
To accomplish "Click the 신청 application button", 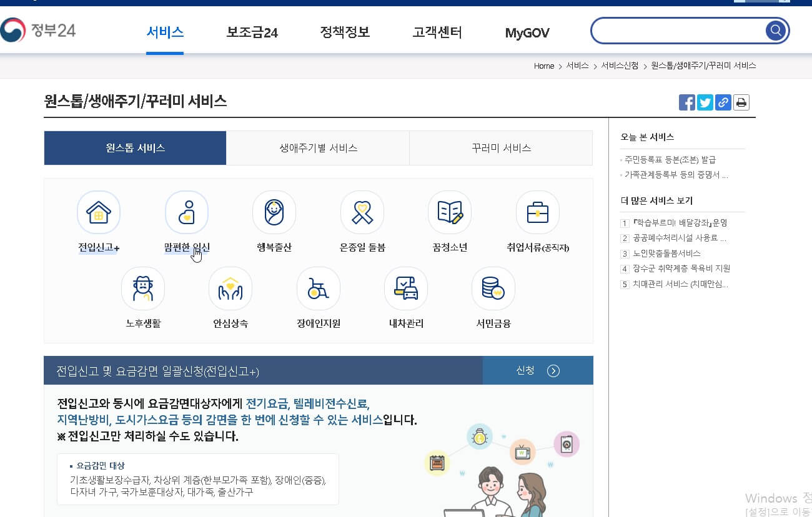I will pyautogui.click(x=538, y=370).
